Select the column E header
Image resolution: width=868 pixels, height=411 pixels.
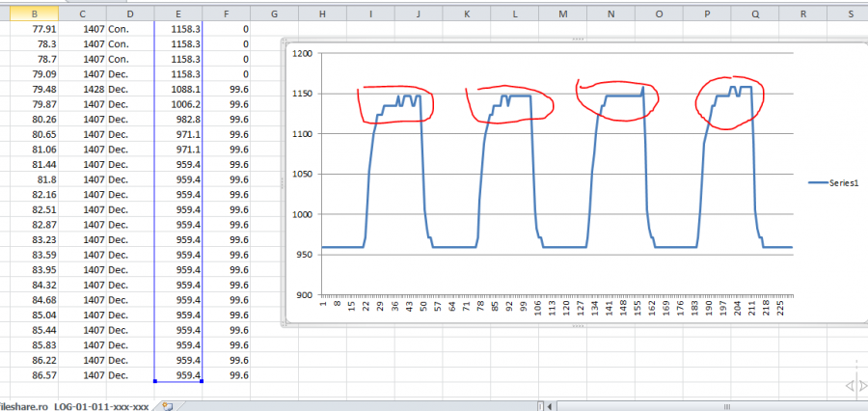point(178,14)
